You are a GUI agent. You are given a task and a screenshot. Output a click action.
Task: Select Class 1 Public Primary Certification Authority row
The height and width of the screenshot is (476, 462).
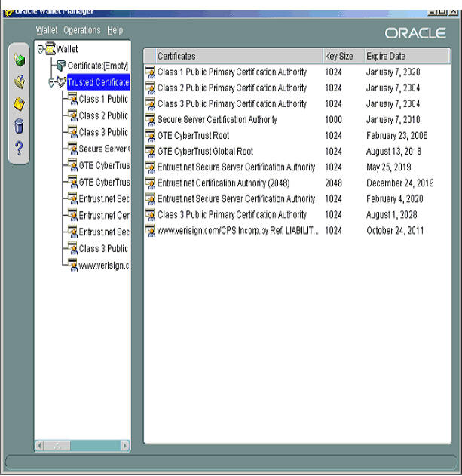click(x=297, y=72)
